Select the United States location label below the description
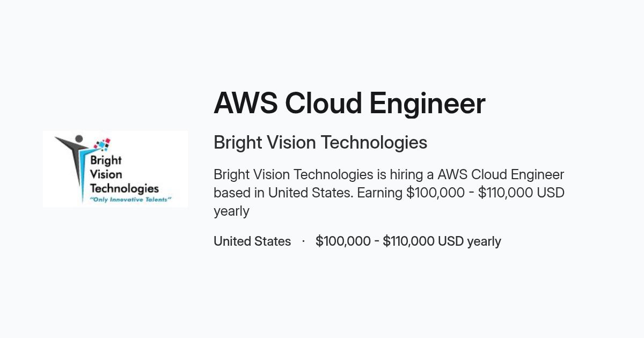644x338 pixels. point(252,241)
